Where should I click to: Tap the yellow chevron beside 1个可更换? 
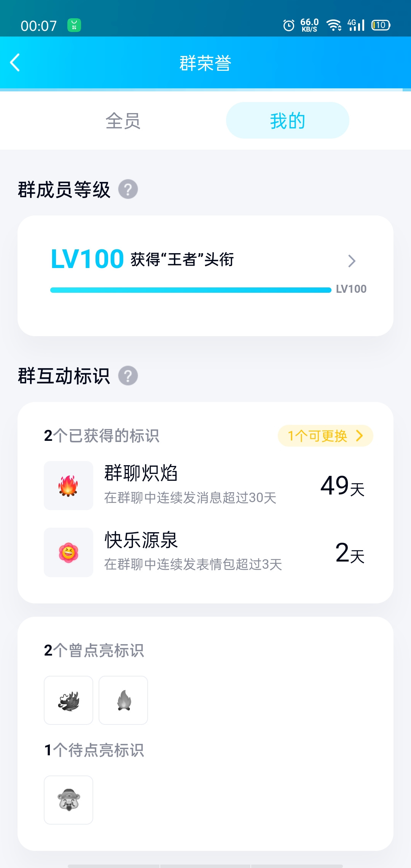coord(360,436)
